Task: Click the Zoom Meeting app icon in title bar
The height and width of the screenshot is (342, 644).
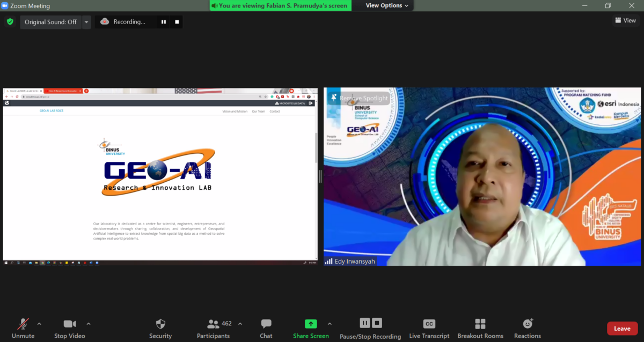Action: [5, 6]
